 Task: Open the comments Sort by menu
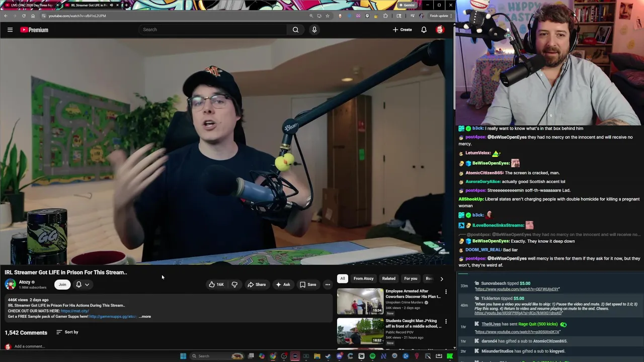67,332
